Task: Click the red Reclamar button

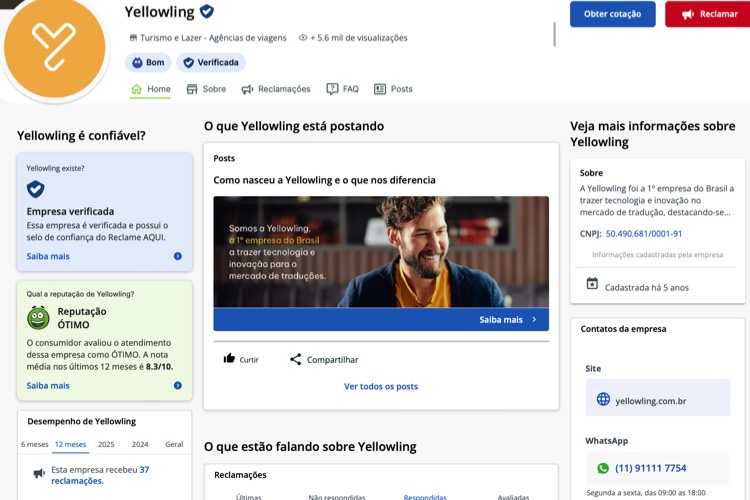Action: click(x=709, y=14)
